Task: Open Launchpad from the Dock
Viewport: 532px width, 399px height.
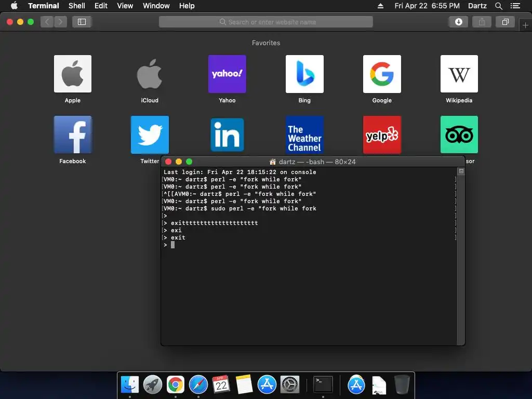Action: pyautogui.click(x=153, y=385)
